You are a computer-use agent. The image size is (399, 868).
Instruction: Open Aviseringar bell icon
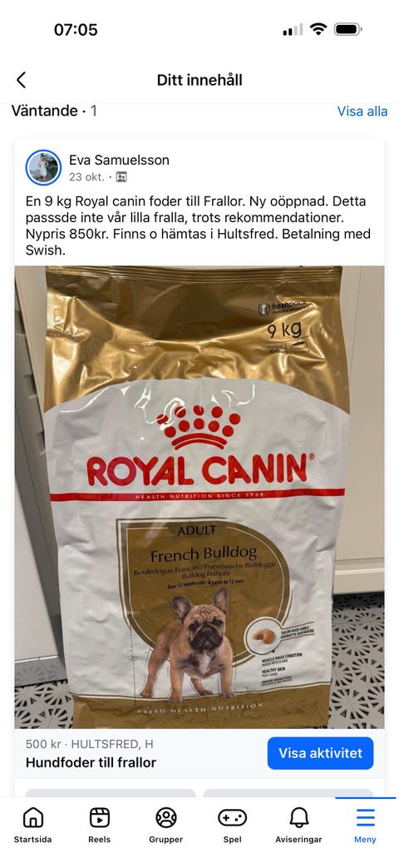299,817
